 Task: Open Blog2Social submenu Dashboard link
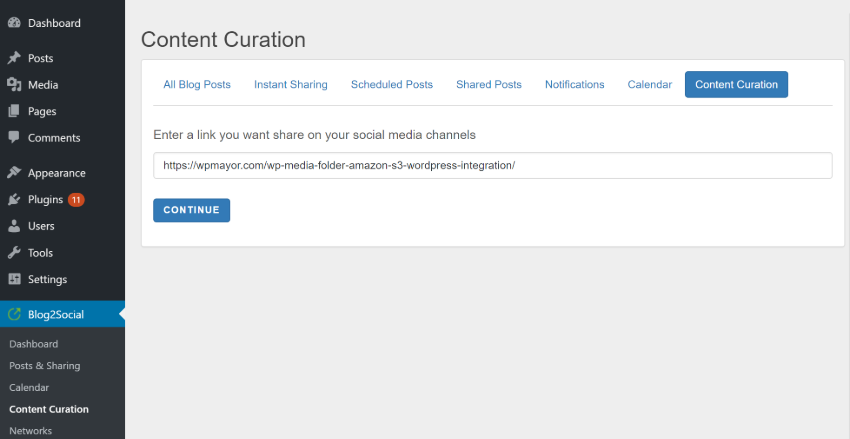[34, 344]
